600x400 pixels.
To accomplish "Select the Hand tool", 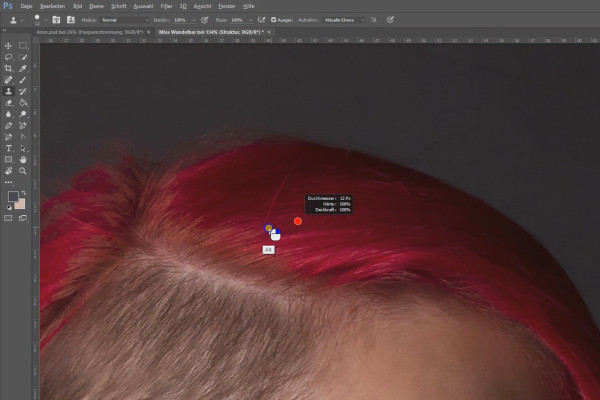I will [23, 160].
